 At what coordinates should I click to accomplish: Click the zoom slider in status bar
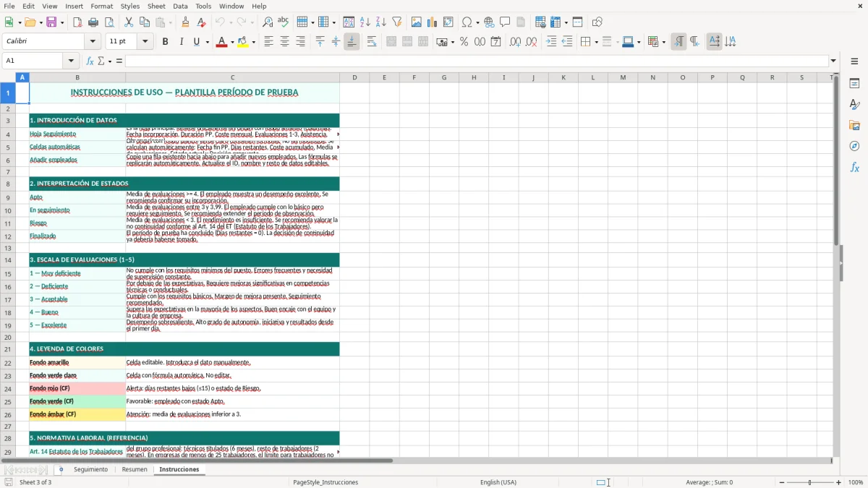click(x=809, y=482)
